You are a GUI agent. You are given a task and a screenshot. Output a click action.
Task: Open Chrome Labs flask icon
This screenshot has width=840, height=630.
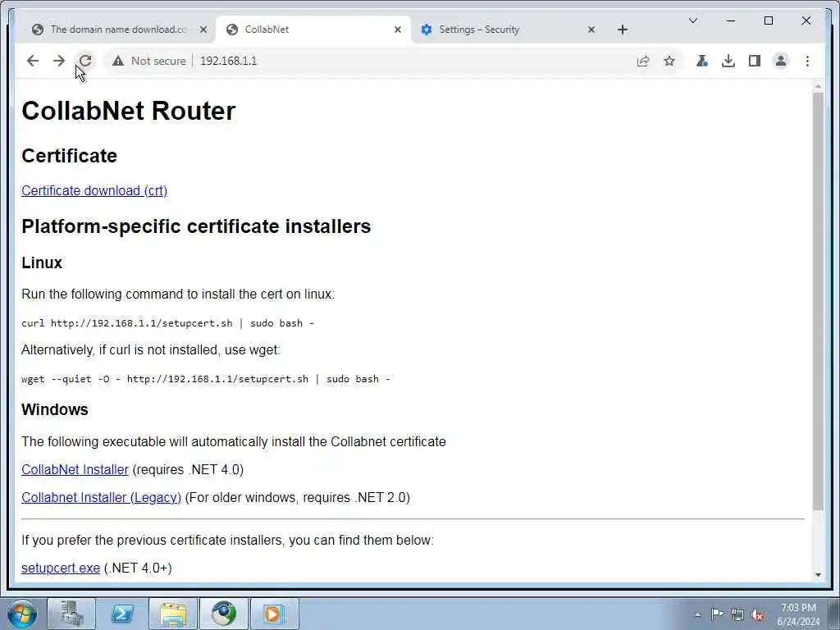[702, 61]
